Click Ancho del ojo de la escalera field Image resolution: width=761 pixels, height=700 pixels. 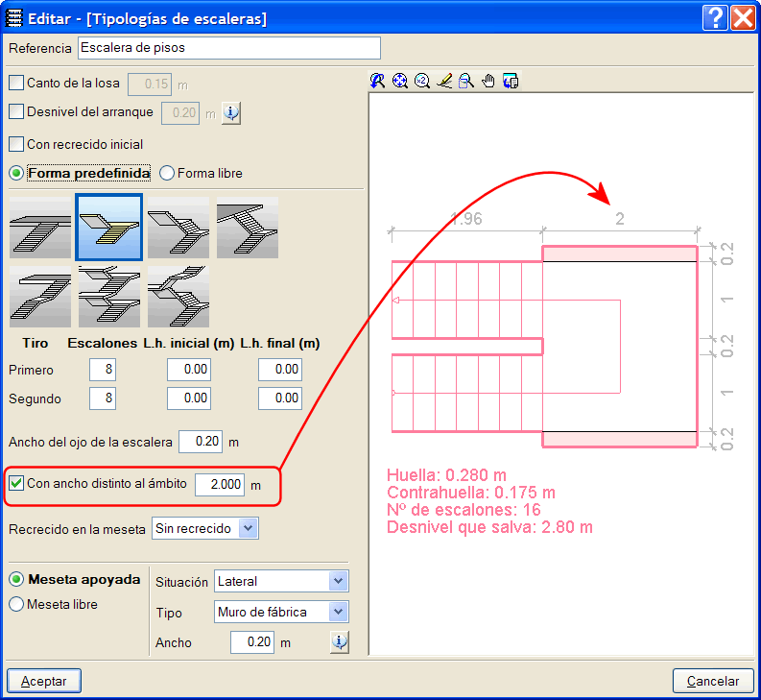point(201,442)
